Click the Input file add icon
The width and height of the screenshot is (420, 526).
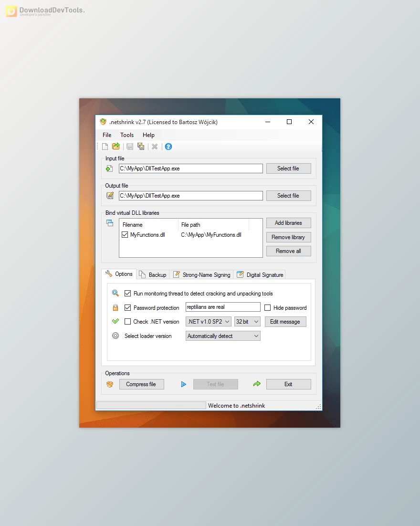point(109,168)
